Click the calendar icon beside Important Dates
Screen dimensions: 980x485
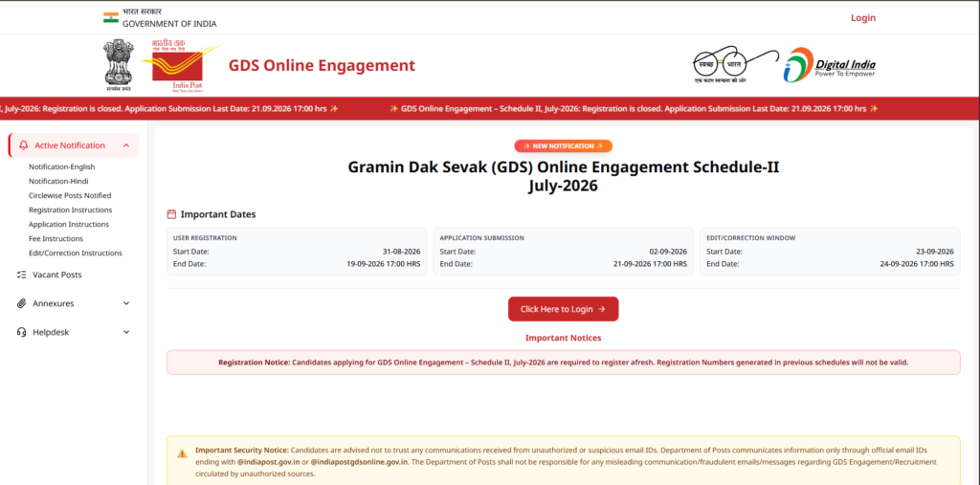[x=171, y=214]
